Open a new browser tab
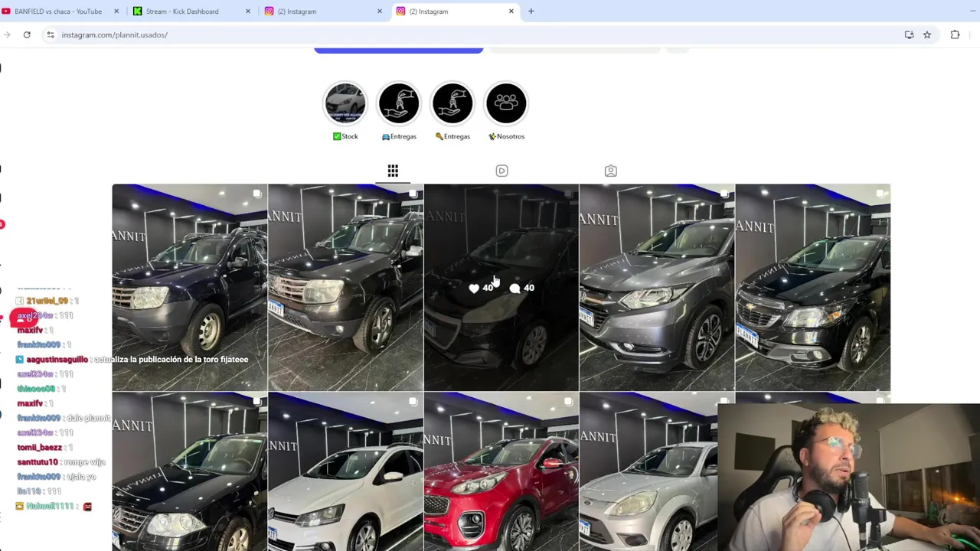980x551 pixels. [x=531, y=11]
